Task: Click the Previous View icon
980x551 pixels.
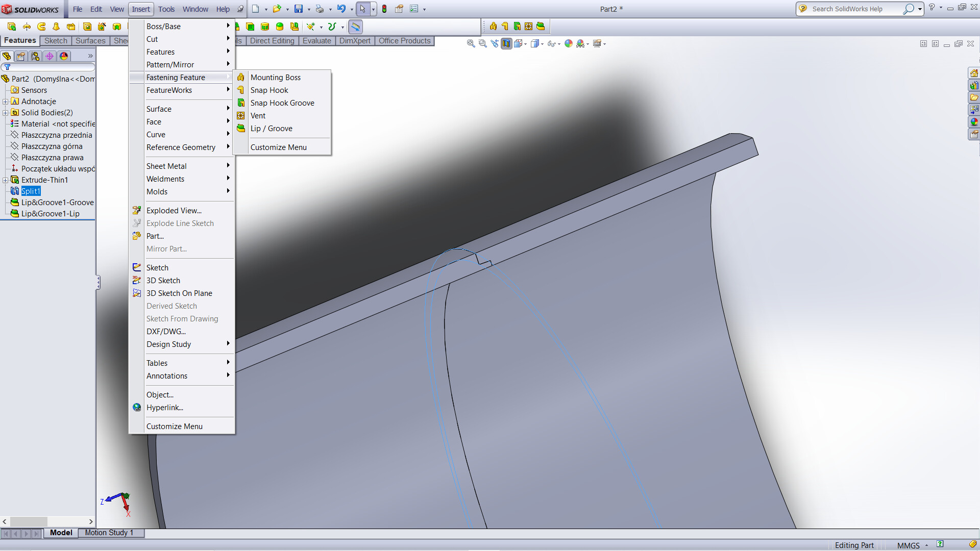Action: (x=494, y=44)
